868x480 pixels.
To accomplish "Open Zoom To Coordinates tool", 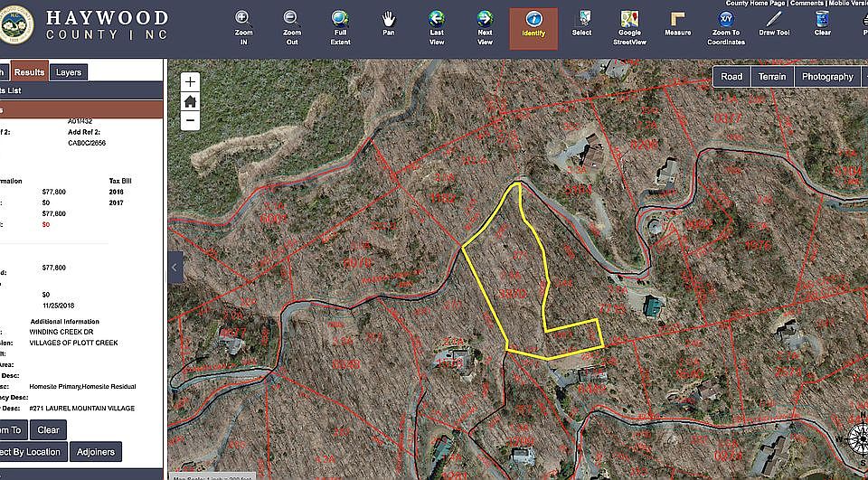I will tap(726, 28).
